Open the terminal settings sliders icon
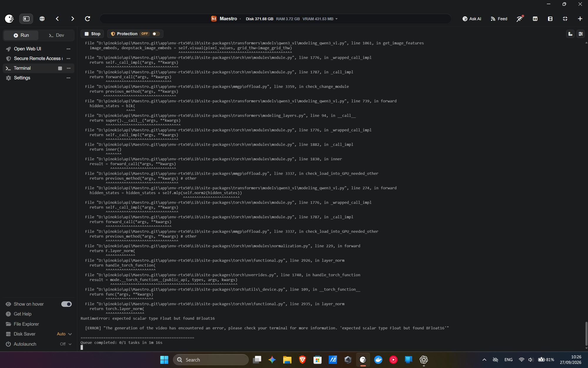Image resolution: width=588 pixels, height=368 pixels. (x=580, y=34)
